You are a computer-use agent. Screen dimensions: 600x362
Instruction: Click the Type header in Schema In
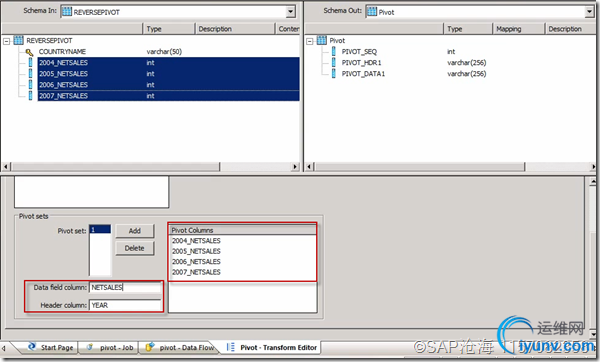[169, 29]
